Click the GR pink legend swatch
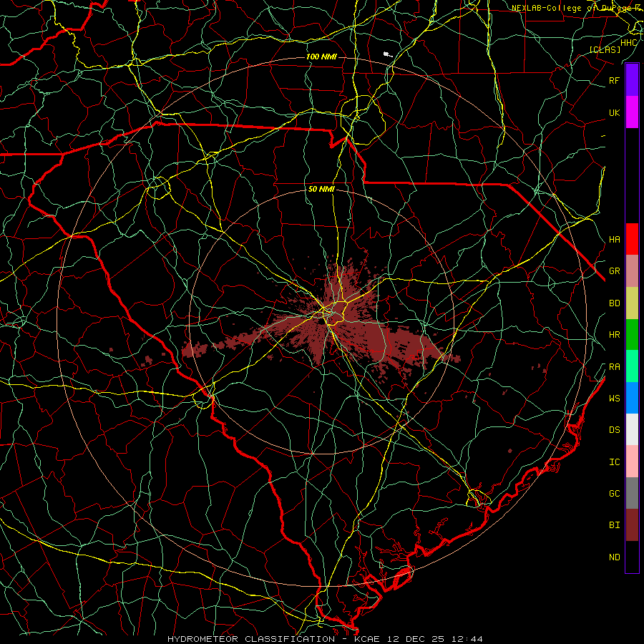This screenshot has width=644, height=644. [632, 271]
